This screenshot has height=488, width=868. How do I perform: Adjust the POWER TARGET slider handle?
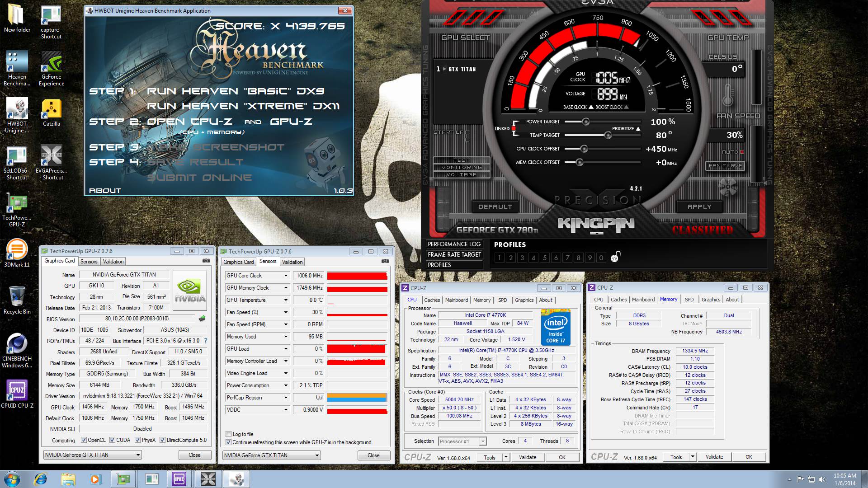click(585, 122)
